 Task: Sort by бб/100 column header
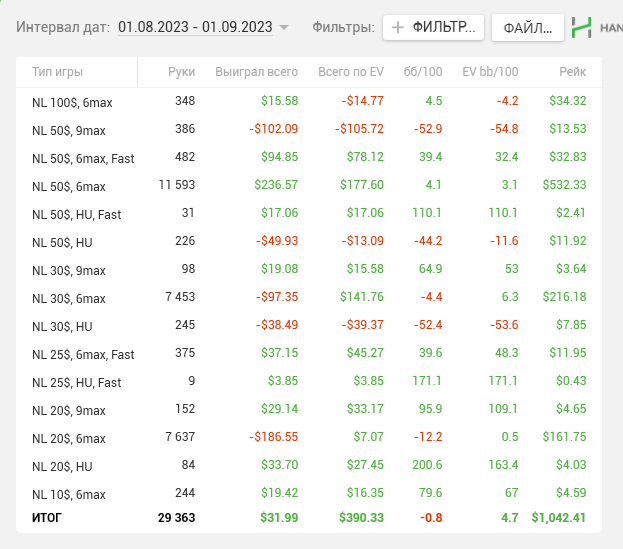tap(422, 72)
